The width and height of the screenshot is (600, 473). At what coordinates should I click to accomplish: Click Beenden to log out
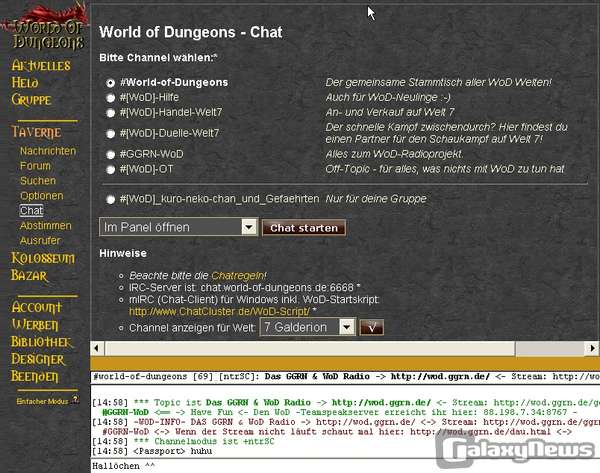click(34, 376)
